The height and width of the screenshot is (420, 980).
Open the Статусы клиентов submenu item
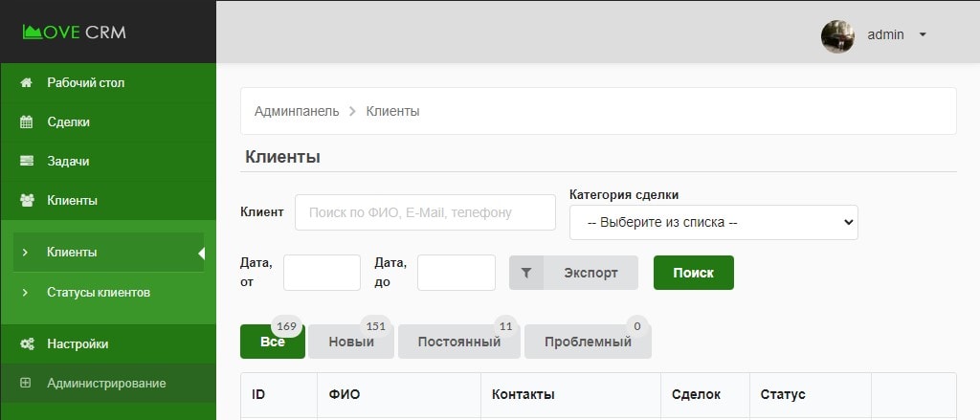pos(108,293)
